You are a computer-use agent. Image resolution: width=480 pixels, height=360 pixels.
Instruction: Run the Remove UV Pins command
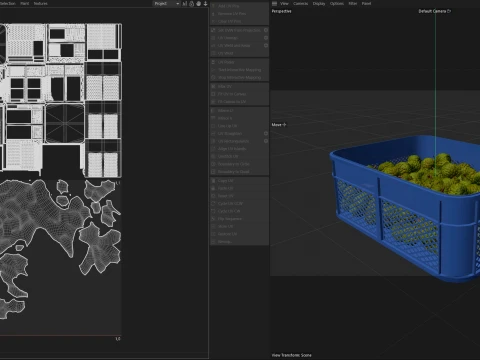tap(239, 14)
